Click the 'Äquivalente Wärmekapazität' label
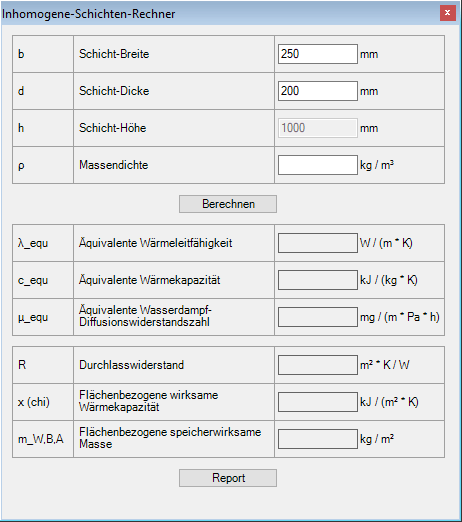 point(150,280)
